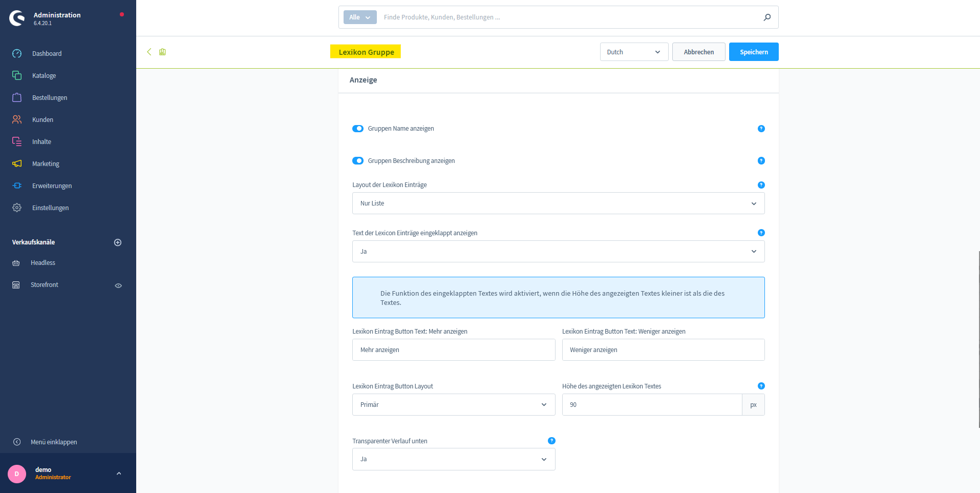Open help for Text eingeklappt anzeigen
Image resolution: width=980 pixels, height=493 pixels.
tap(761, 233)
